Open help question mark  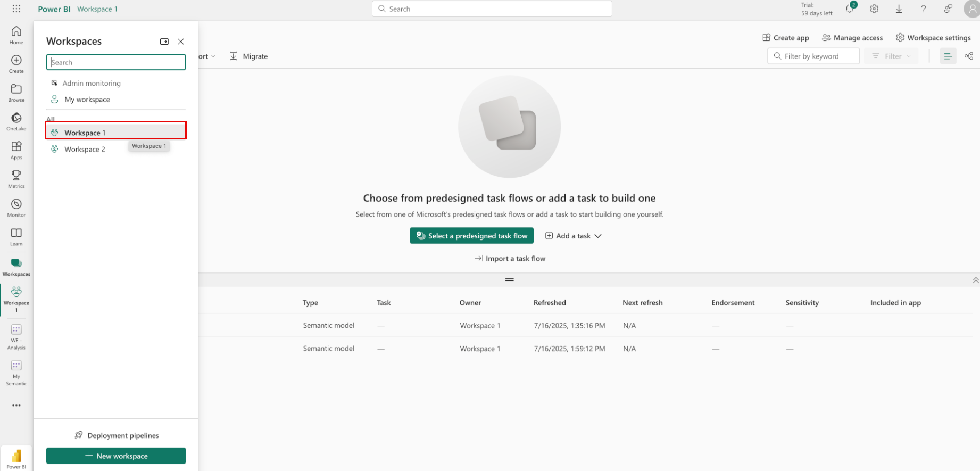pos(924,9)
